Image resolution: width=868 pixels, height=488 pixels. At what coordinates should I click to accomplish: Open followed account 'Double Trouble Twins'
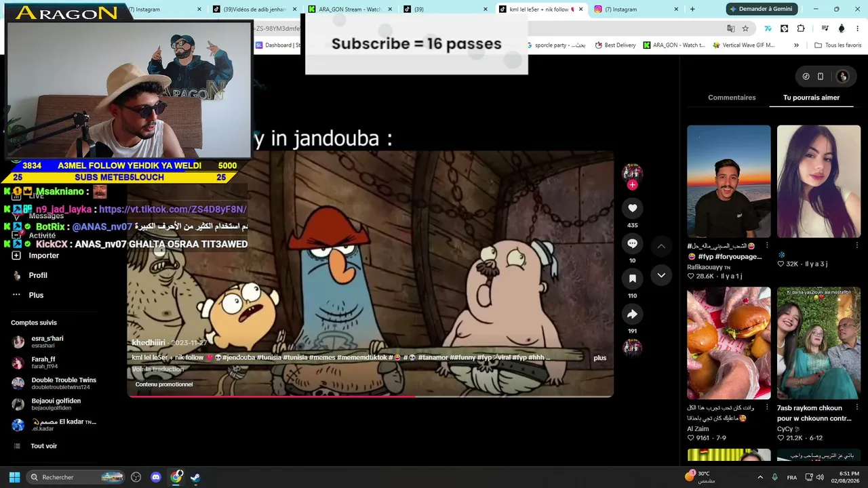[54, 383]
